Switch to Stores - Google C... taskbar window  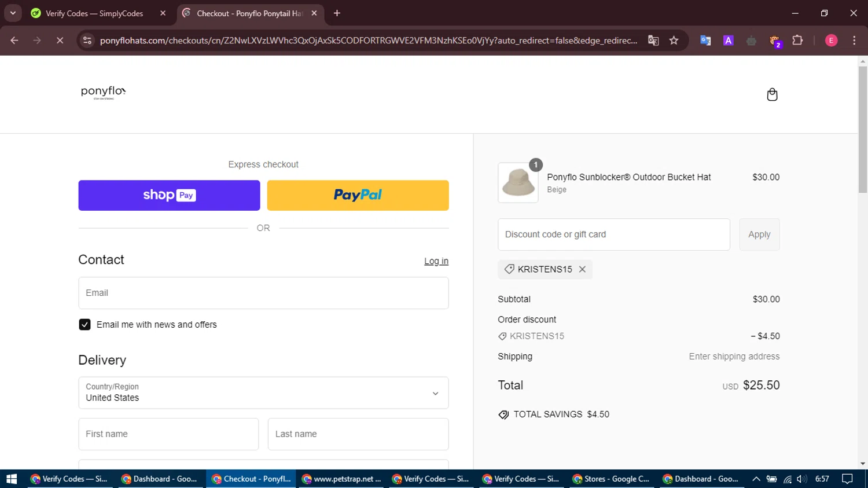coord(611,479)
